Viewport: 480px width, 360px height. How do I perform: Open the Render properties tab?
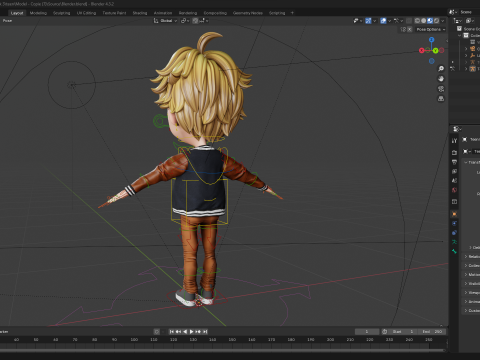click(454, 152)
